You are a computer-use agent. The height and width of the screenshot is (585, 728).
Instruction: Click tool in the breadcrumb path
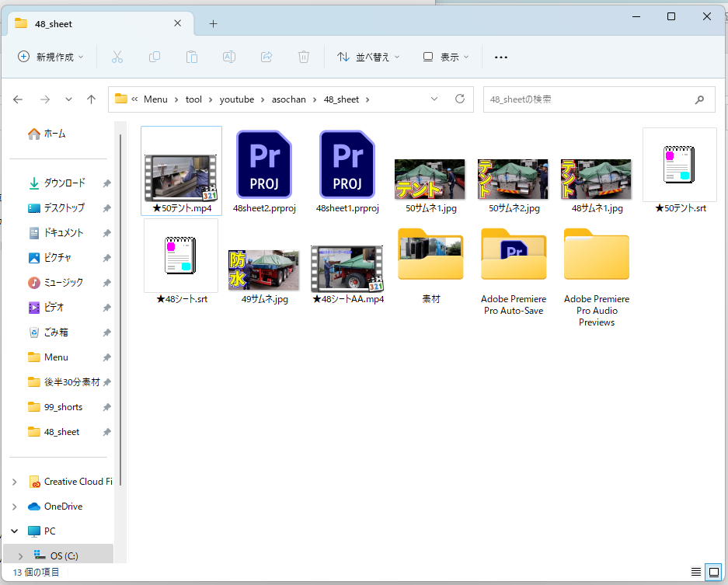[193, 99]
